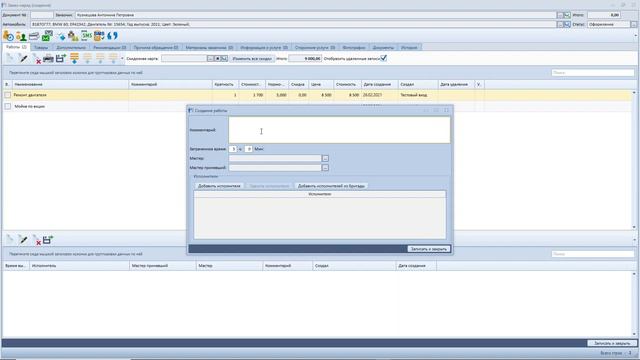
Task: Click the house with lock icon
Action: click(73, 36)
